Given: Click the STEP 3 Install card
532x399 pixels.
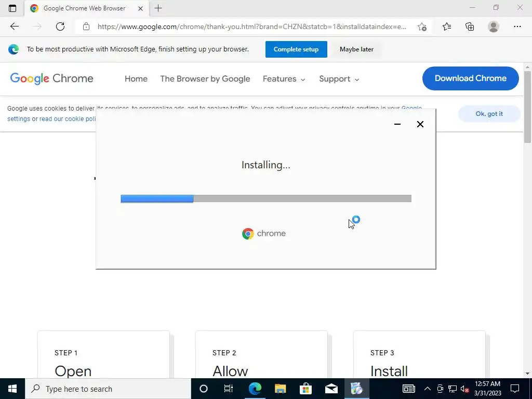Looking at the screenshot, I should (419, 354).
